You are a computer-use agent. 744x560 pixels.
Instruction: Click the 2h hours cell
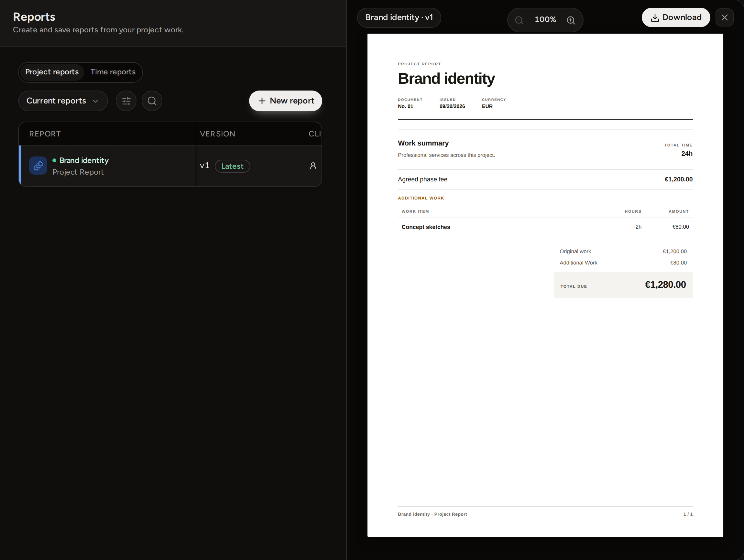coord(638,227)
